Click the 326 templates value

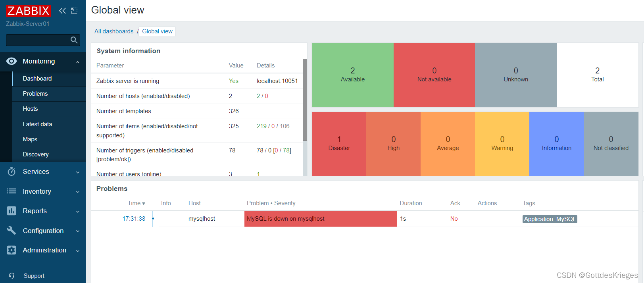pyautogui.click(x=234, y=111)
